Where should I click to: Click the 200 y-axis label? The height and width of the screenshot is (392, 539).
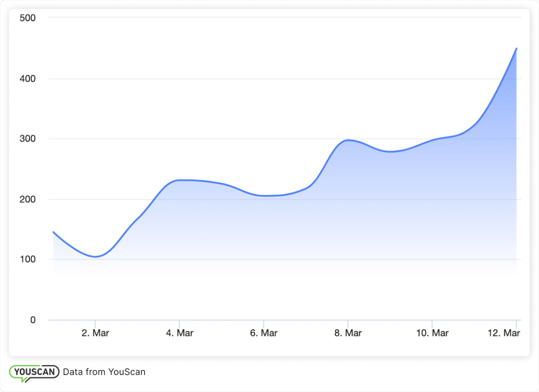[27, 200]
